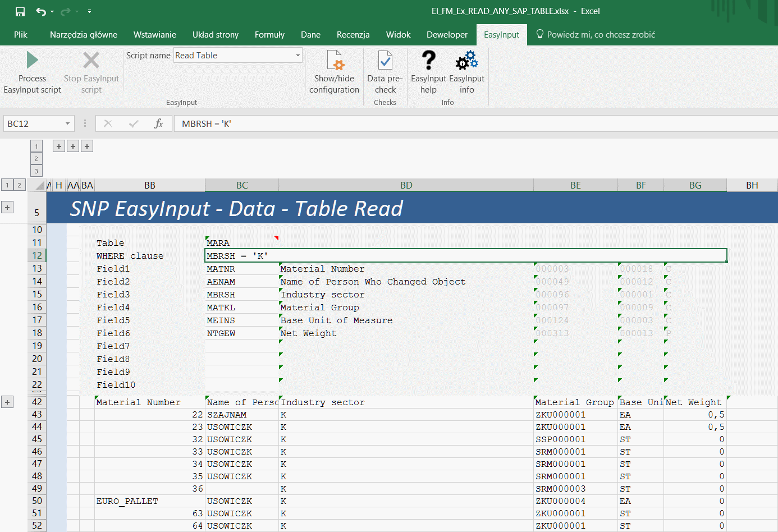Screen dimensions: 778x532
Task: Open the Script name dropdown showing Read Table
Action: pyautogui.click(x=297, y=55)
